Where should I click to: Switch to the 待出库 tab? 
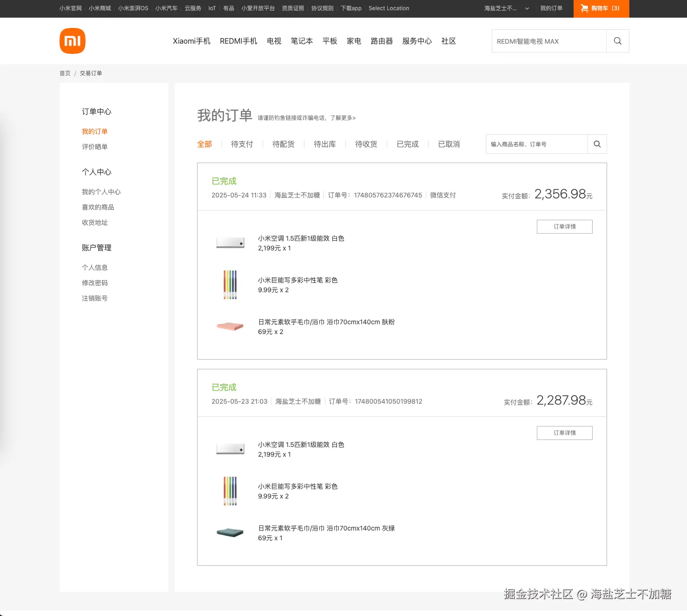[325, 144]
